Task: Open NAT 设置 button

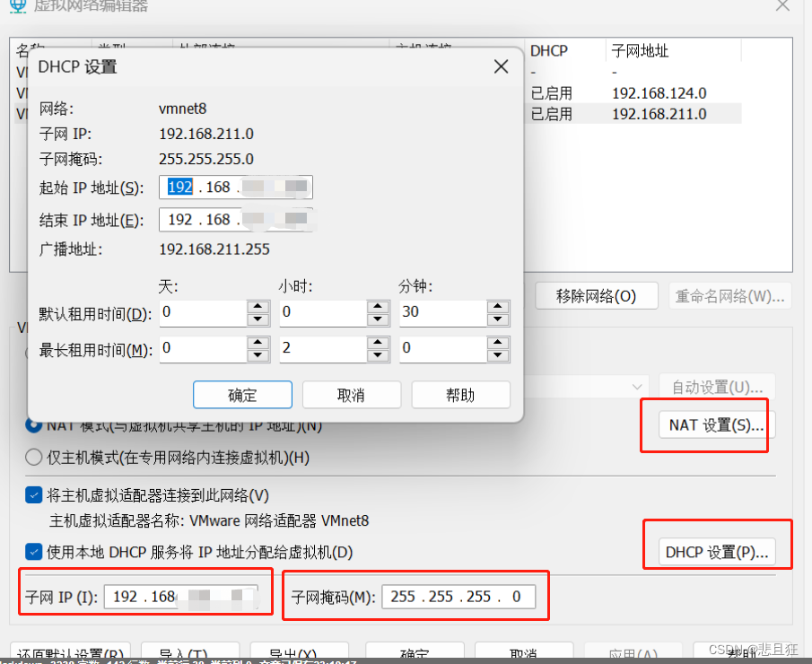Action: 716,425
